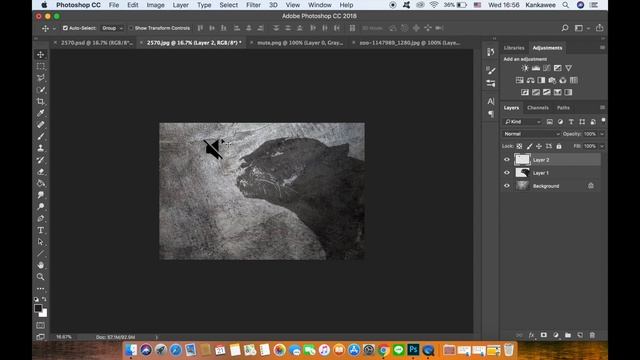Open the Filter menu

pyautogui.click(x=253, y=5)
